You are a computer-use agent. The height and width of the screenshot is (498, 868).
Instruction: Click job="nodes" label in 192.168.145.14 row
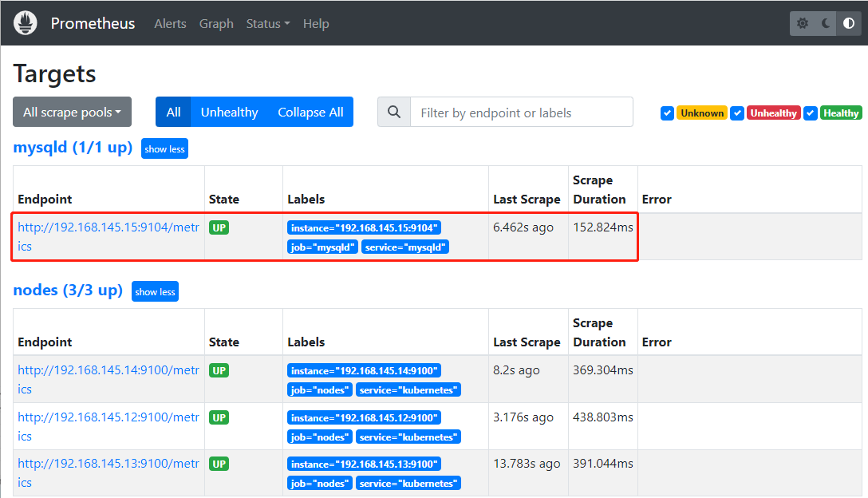319,390
